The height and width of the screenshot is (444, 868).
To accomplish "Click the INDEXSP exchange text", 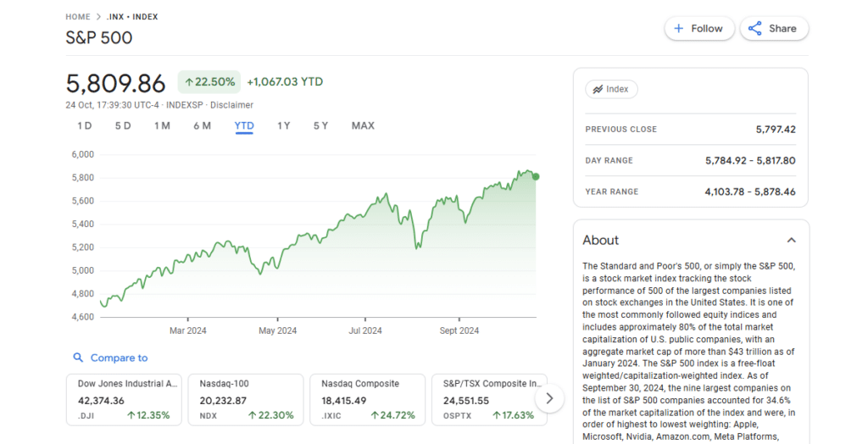I will 184,104.
